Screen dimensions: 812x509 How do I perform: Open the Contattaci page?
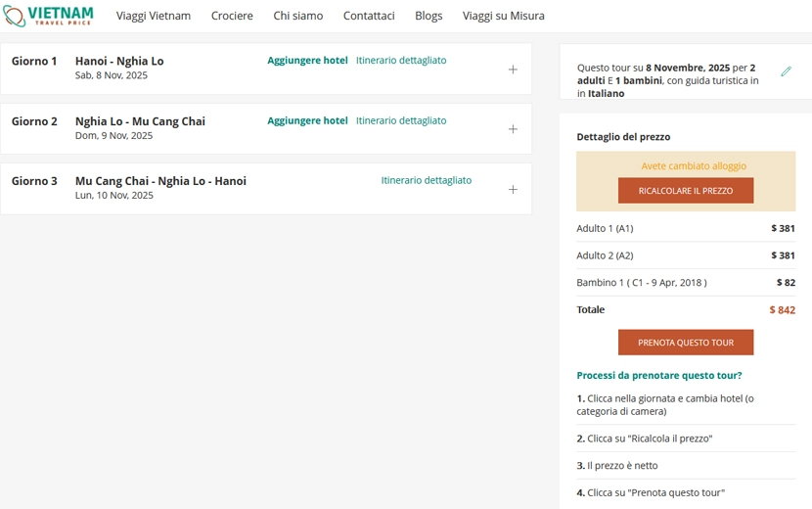tap(369, 16)
